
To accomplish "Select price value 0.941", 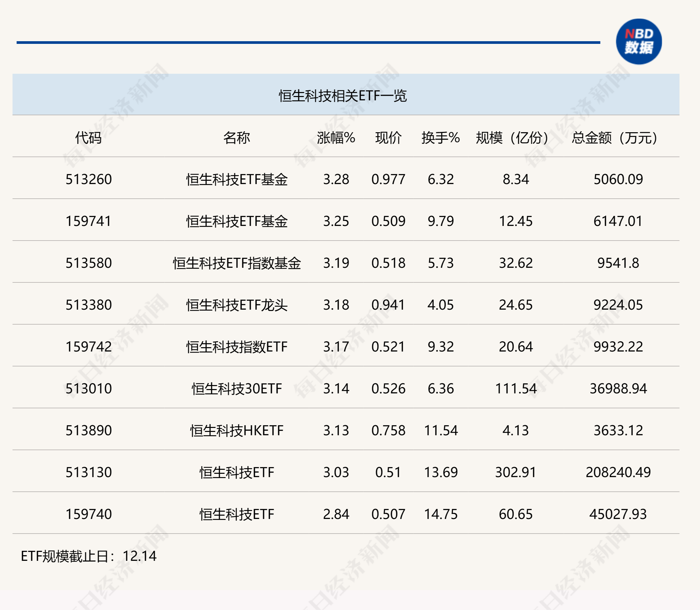I will point(389,305).
